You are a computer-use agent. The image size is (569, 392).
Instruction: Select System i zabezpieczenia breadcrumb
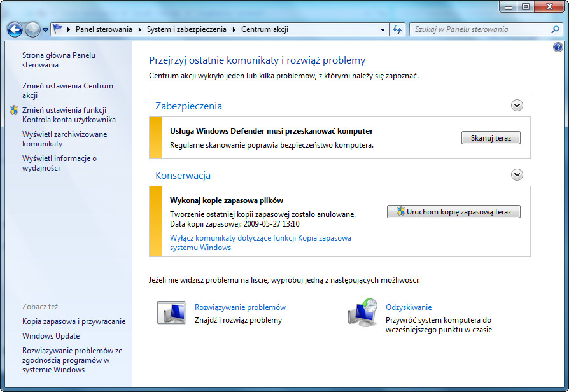point(186,29)
